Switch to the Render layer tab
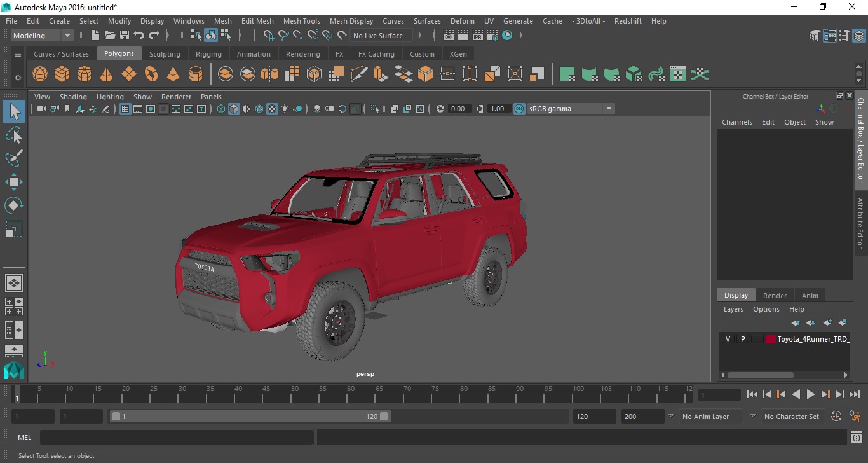 click(775, 295)
